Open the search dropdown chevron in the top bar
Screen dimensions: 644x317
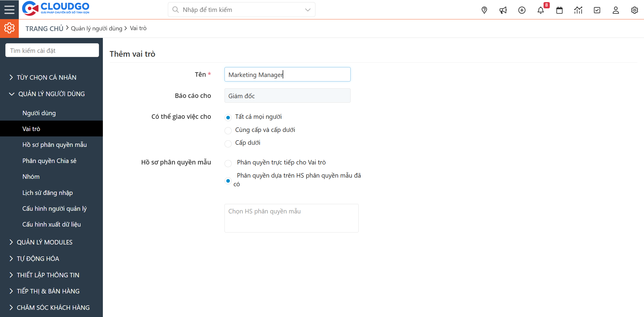pos(307,10)
